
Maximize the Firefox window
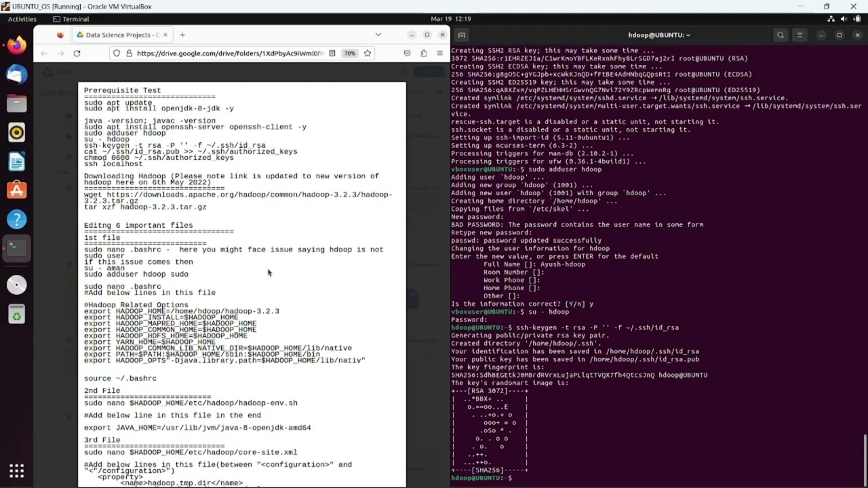[427, 35]
